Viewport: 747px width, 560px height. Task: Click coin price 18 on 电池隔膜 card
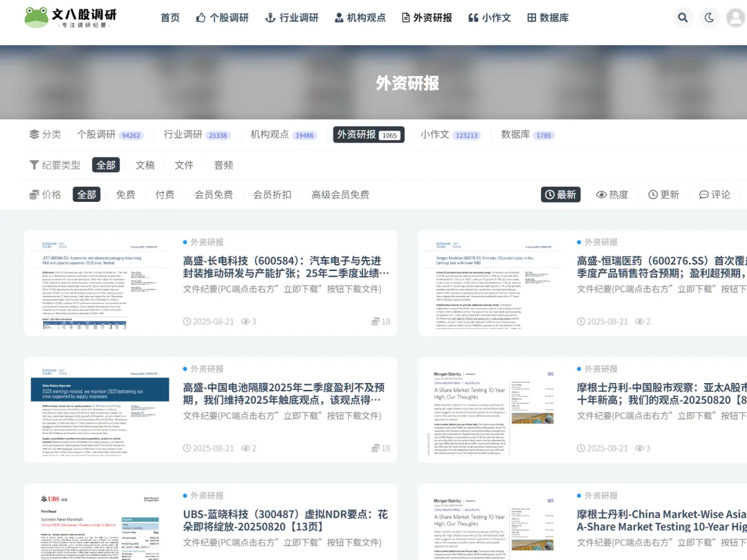(x=380, y=448)
